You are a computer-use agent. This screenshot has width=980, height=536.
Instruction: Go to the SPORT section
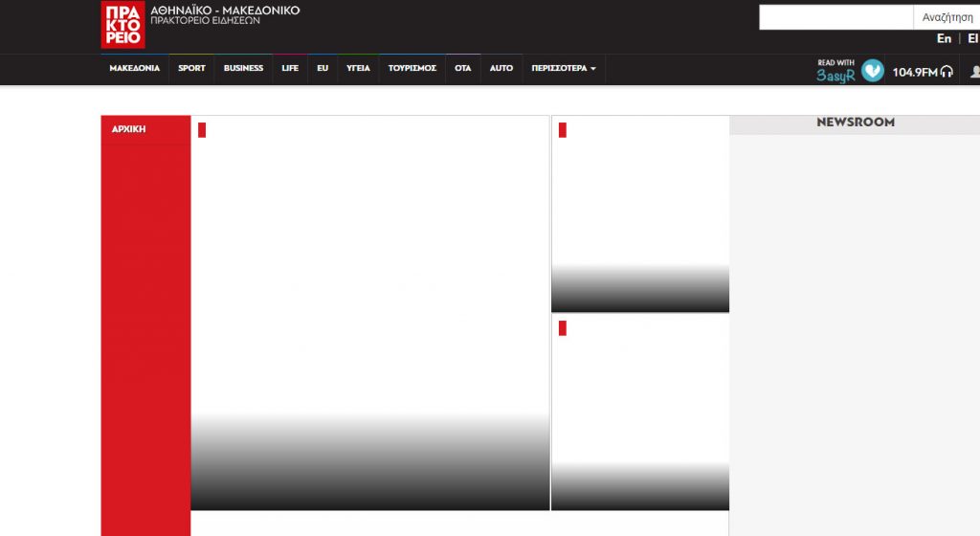tap(191, 69)
